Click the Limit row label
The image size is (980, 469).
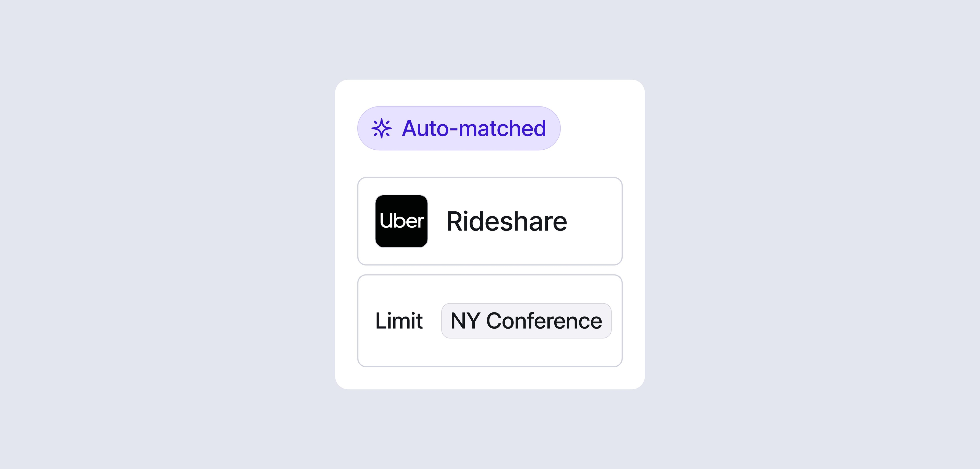point(399,321)
